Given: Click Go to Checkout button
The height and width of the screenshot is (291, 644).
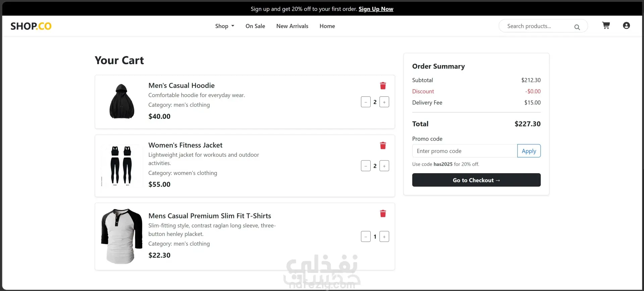Looking at the screenshot, I should pyautogui.click(x=476, y=180).
